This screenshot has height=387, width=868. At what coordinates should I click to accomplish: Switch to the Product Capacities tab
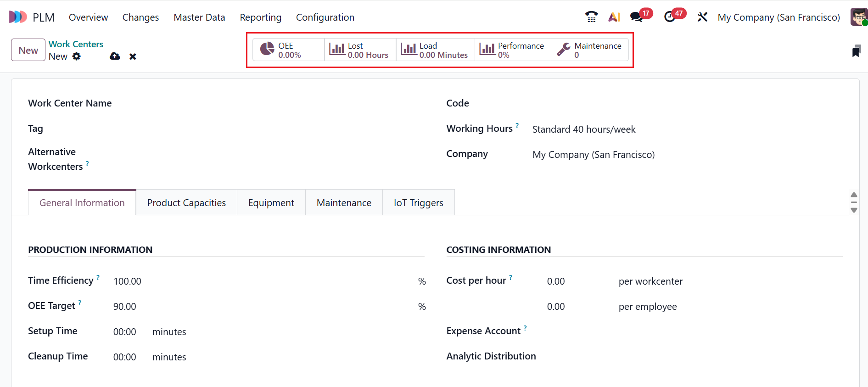[186, 203]
